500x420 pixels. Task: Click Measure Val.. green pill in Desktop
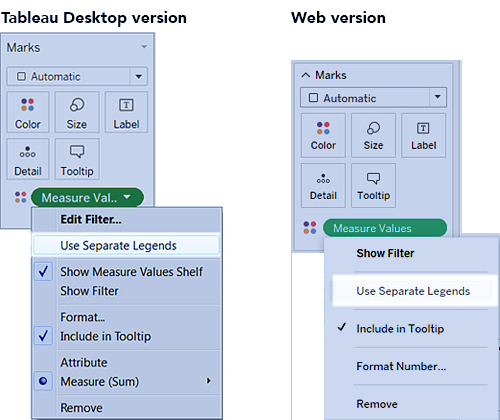87,198
